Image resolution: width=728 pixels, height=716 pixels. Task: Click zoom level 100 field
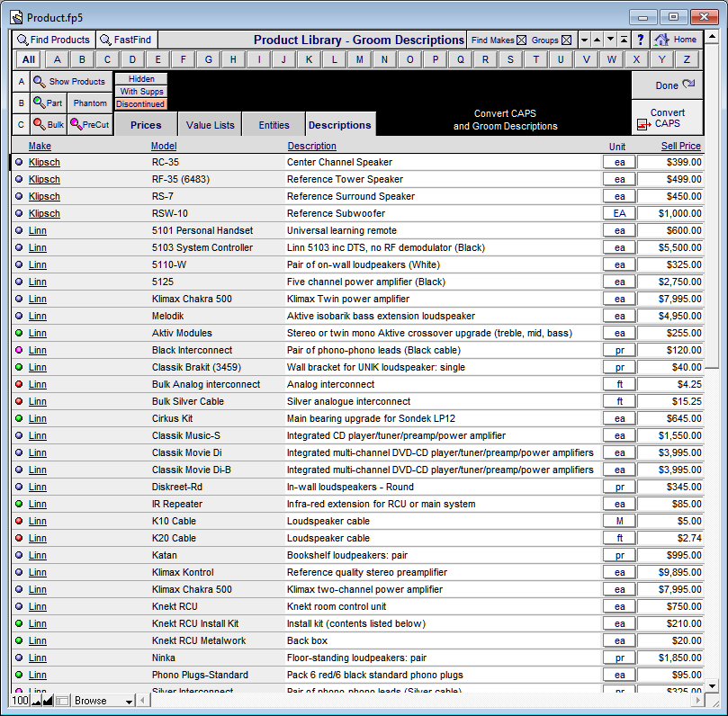pos(21,701)
